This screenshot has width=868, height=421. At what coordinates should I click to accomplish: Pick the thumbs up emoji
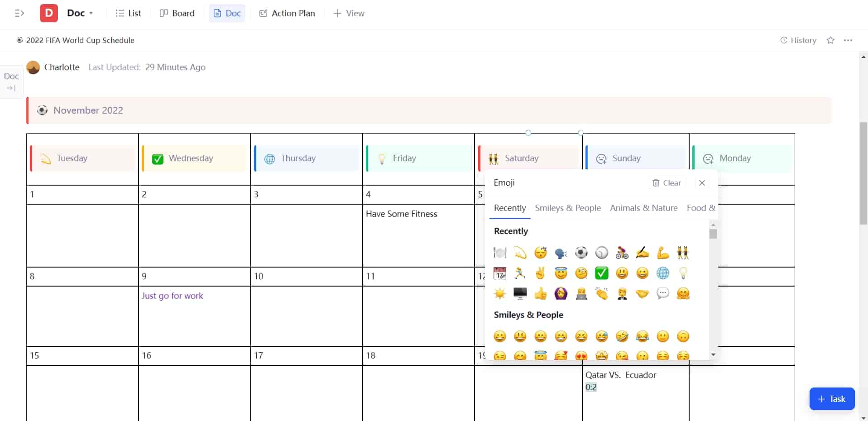(x=541, y=293)
